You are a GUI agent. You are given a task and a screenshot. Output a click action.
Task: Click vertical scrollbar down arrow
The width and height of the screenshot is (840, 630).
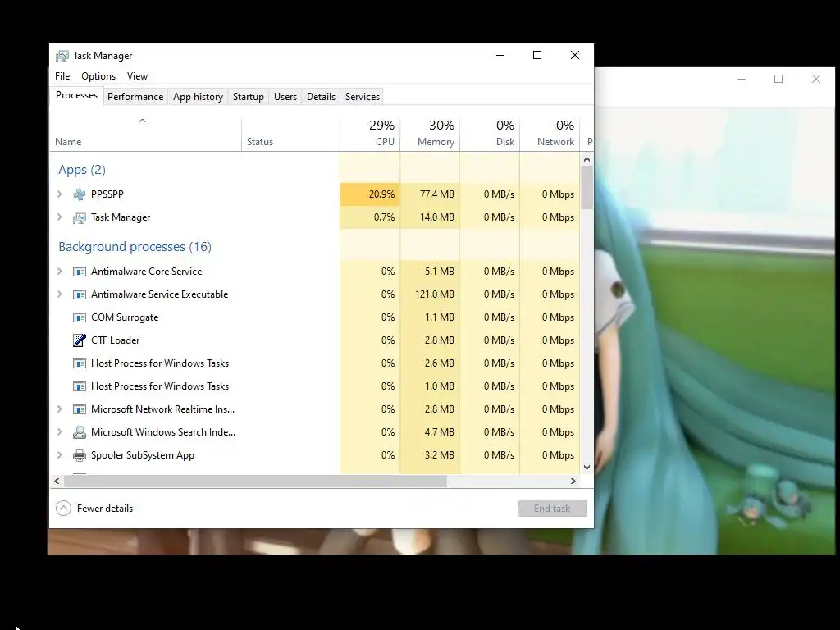[x=587, y=467]
